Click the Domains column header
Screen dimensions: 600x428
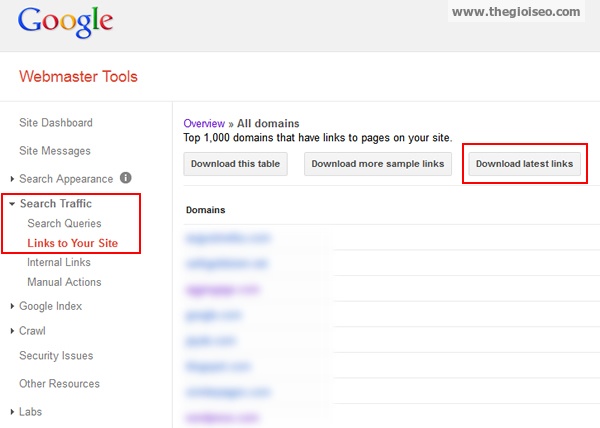tap(205, 210)
